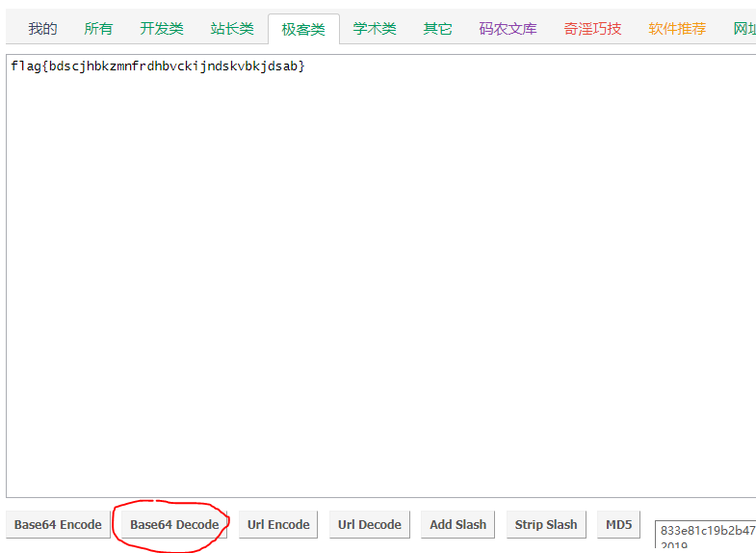Compute hash with MD5 button
This screenshot has height=553, width=756.
coord(618,524)
